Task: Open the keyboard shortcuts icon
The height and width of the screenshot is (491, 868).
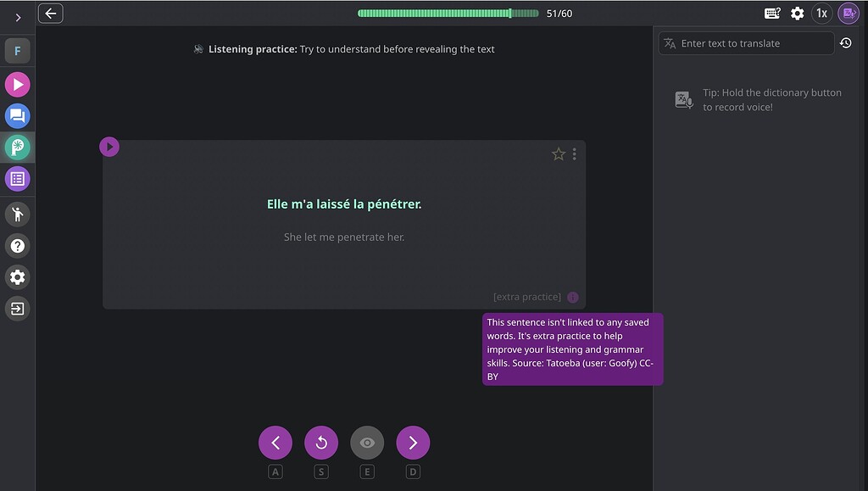Action: point(772,14)
